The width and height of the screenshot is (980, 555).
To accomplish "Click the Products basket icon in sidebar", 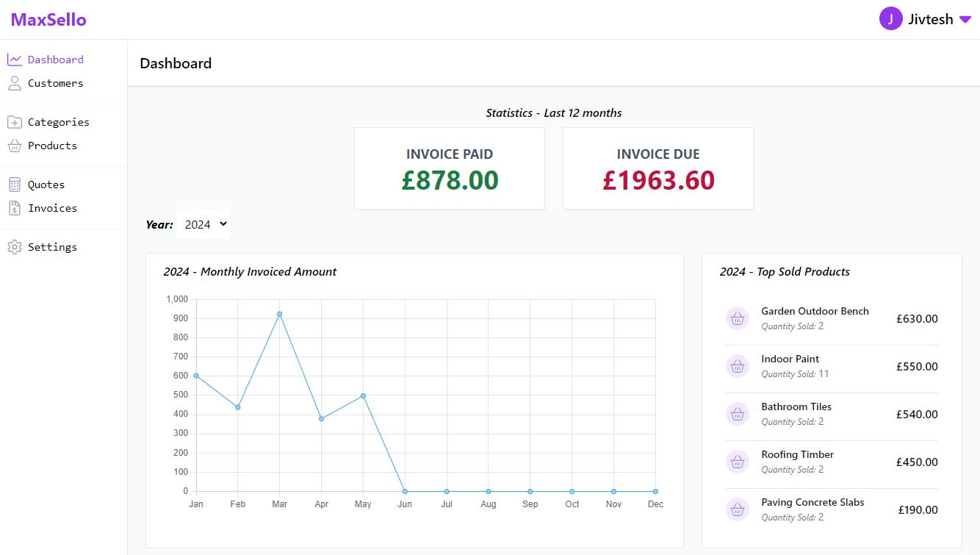I will [15, 146].
